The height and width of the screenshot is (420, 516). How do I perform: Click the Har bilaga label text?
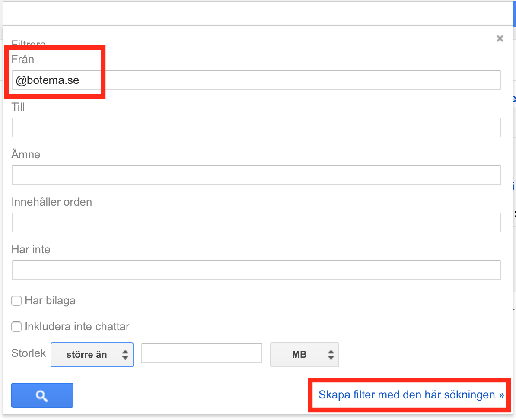50,301
